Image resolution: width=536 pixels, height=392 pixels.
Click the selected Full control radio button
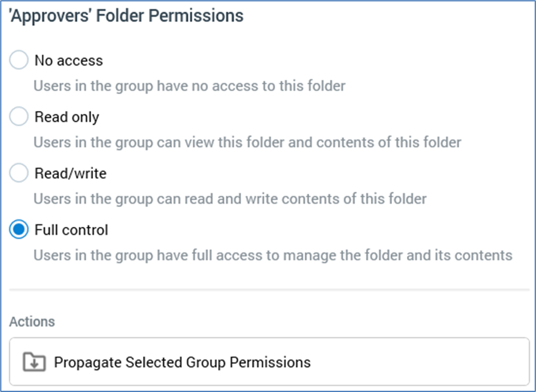coord(19,230)
